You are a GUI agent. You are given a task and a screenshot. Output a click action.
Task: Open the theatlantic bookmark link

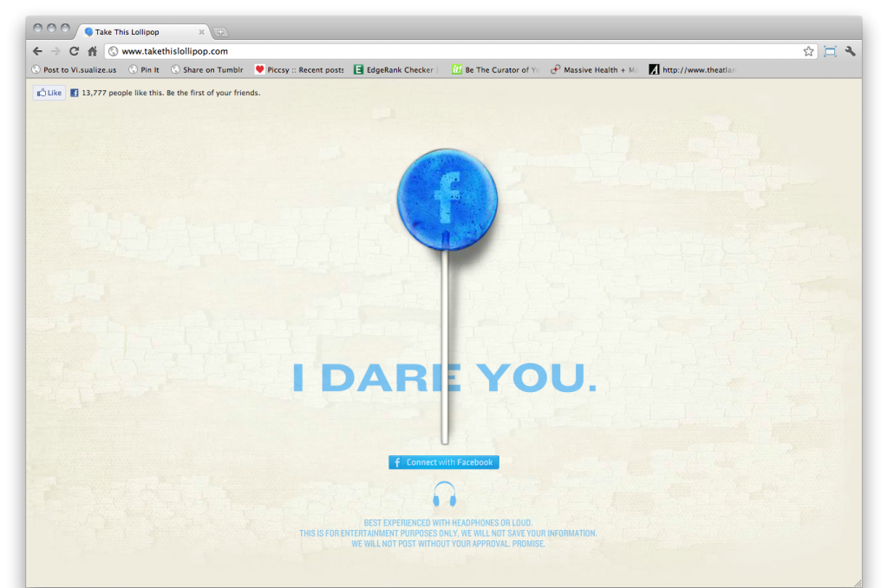[692, 69]
